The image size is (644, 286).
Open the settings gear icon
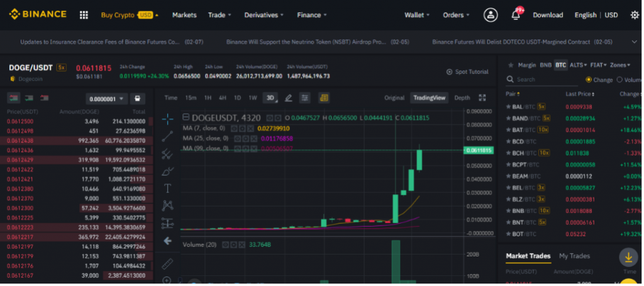click(x=635, y=15)
